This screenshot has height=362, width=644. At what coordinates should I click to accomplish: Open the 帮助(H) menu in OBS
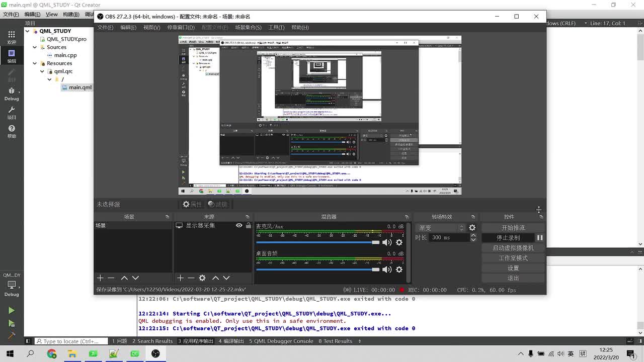click(300, 27)
